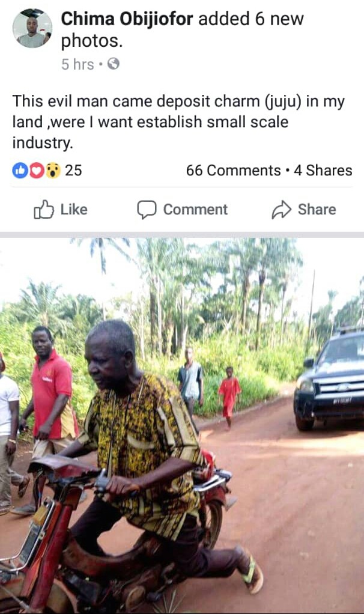The height and width of the screenshot is (614, 364).
Task: Click the public globe privacy icon
Action: (x=113, y=64)
